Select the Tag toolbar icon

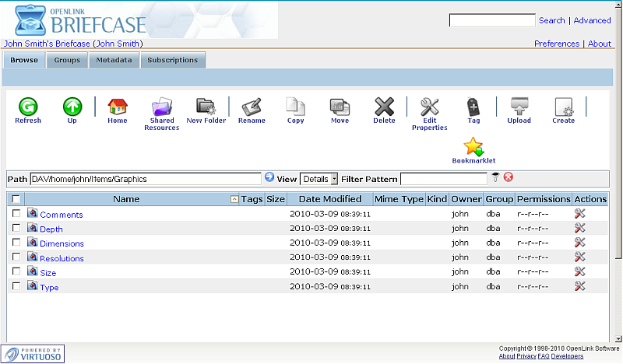[473, 107]
